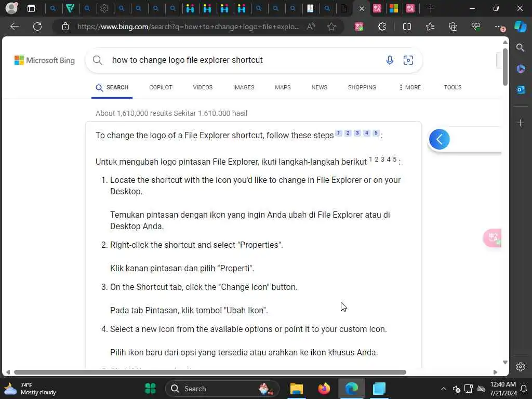Switch to the blank document page tab
The width and height of the screenshot is (532, 399).
[x=344, y=8]
